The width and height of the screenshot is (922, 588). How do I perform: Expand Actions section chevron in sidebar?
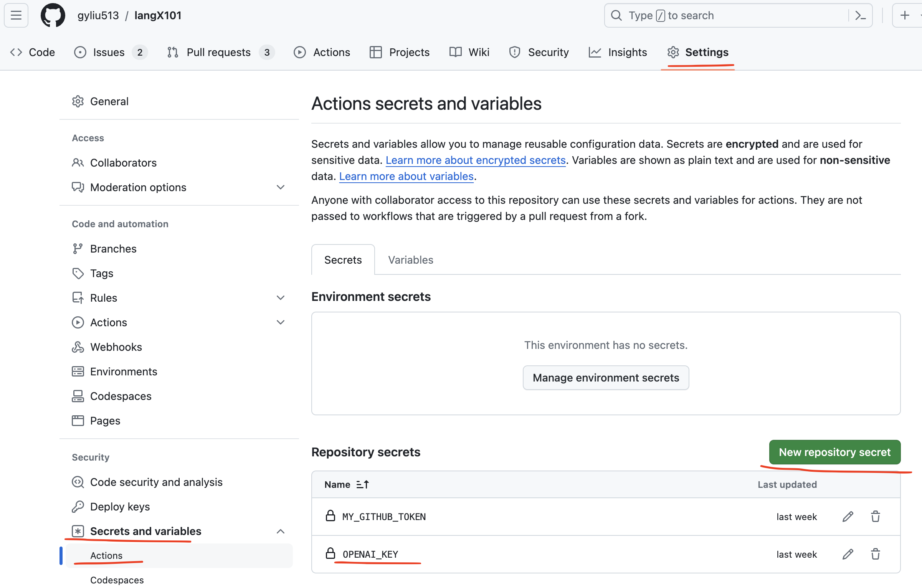[x=281, y=322]
